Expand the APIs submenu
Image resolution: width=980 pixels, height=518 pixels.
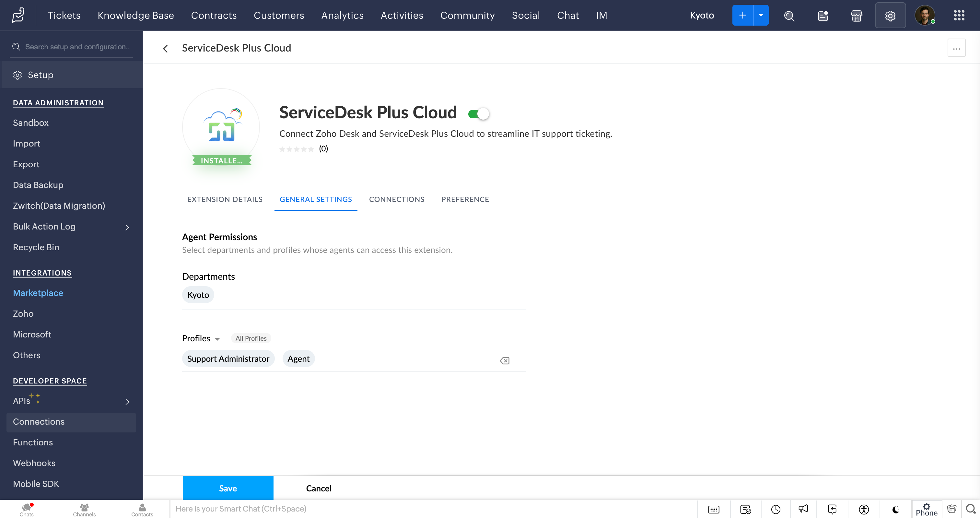tap(127, 402)
